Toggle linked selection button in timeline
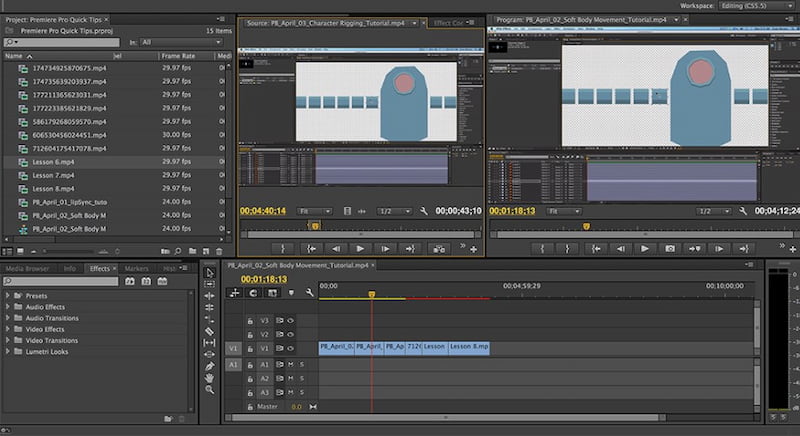 (x=272, y=293)
